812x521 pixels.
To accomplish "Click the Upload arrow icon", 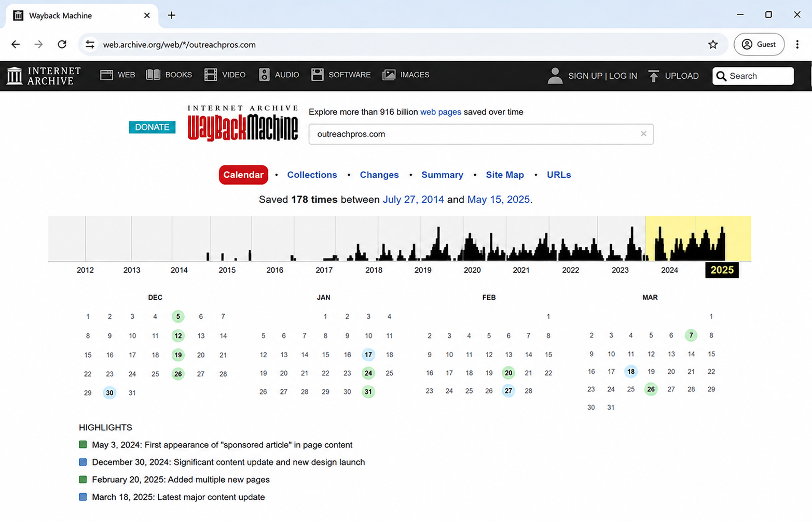I will [x=654, y=76].
